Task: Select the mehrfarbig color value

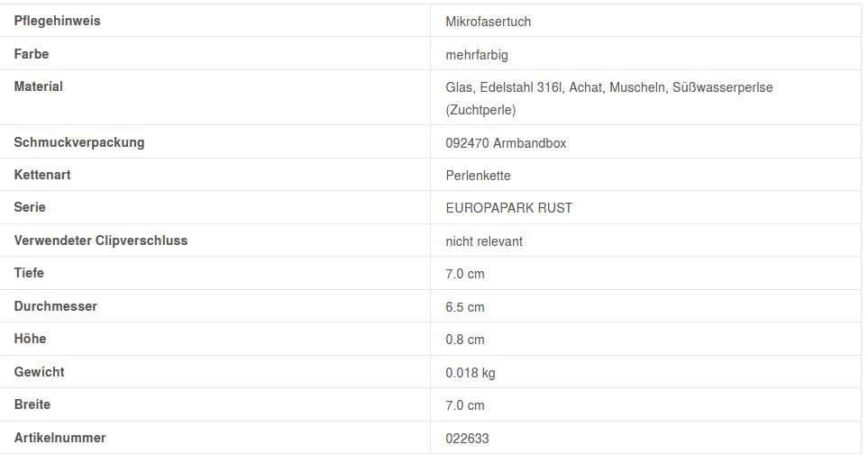Action: [x=477, y=55]
